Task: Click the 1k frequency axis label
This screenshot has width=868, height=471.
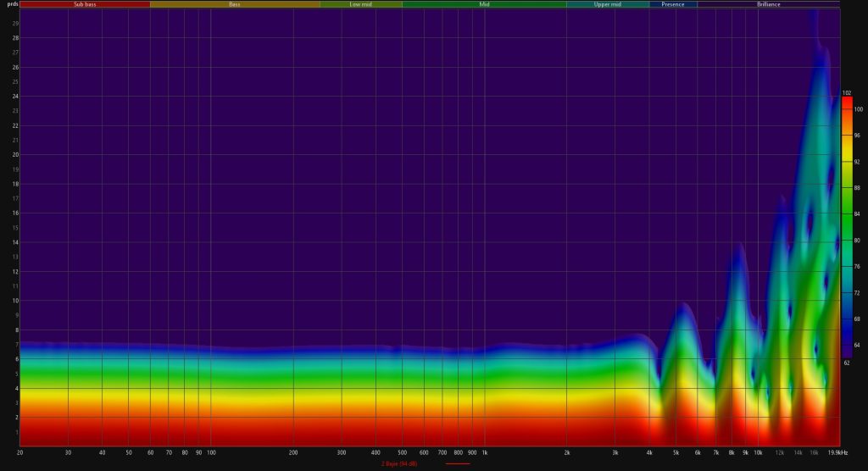Action: click(x=485, y=453)
